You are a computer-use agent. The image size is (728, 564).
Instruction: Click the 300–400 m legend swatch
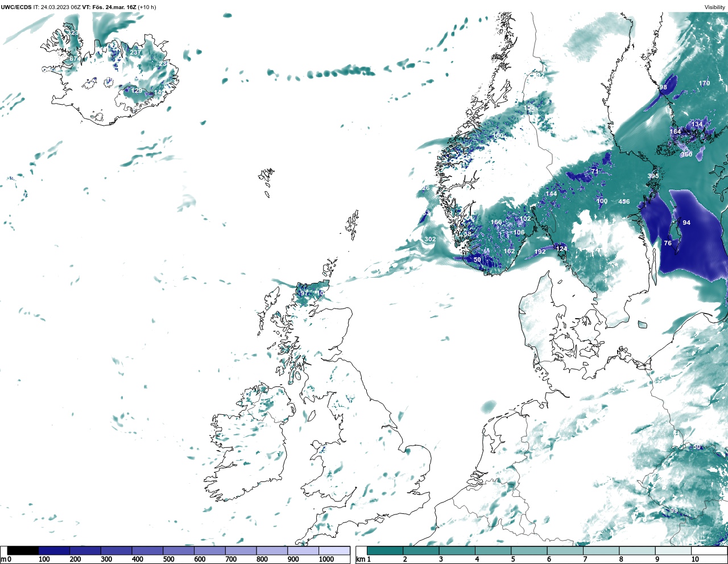[x=116, y=551]
